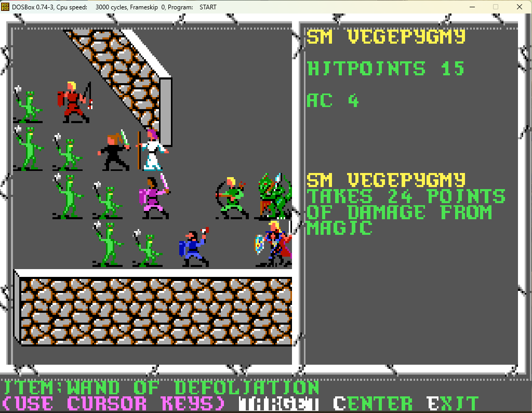Image resolution: width=532 pixels, height=413 pixels.
Task: Click the TAKES 24 POINTS damage message
Action: [x=406, y=212]
